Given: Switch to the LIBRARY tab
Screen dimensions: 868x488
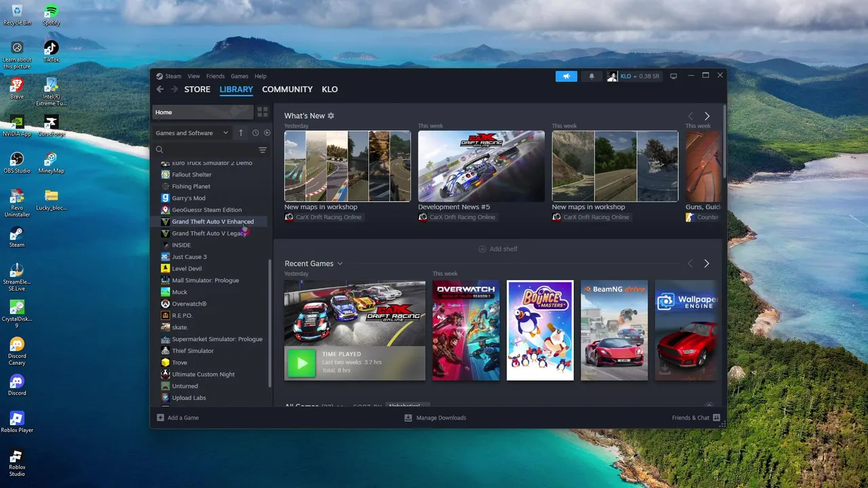Looking at the screenshot, I should [236, 89].
